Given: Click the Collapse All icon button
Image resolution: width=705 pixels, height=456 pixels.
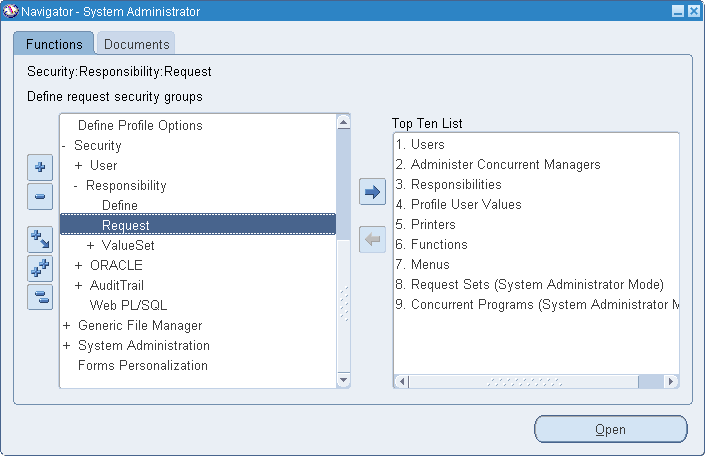Looking at the screenshot, I should point(40,297).
